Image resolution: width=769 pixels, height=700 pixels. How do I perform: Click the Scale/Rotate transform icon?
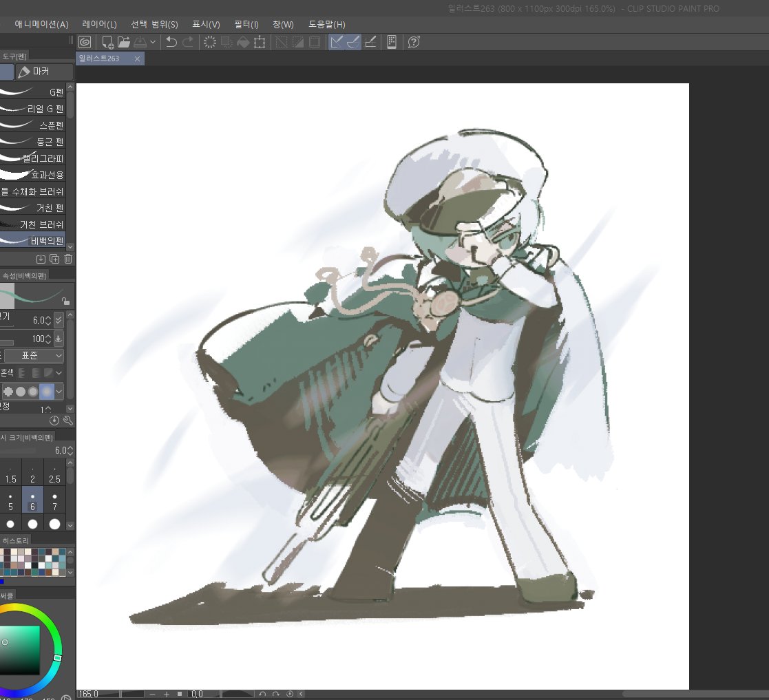tap(260, 42)
